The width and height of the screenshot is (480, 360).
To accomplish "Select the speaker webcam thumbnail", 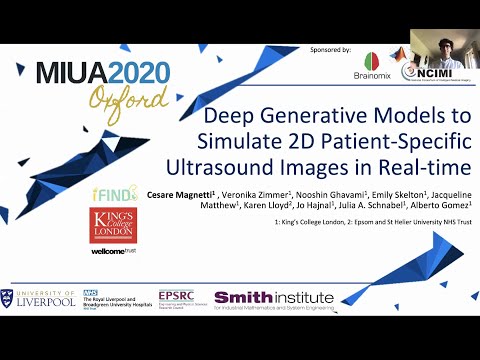I will [x=445, y=49].
